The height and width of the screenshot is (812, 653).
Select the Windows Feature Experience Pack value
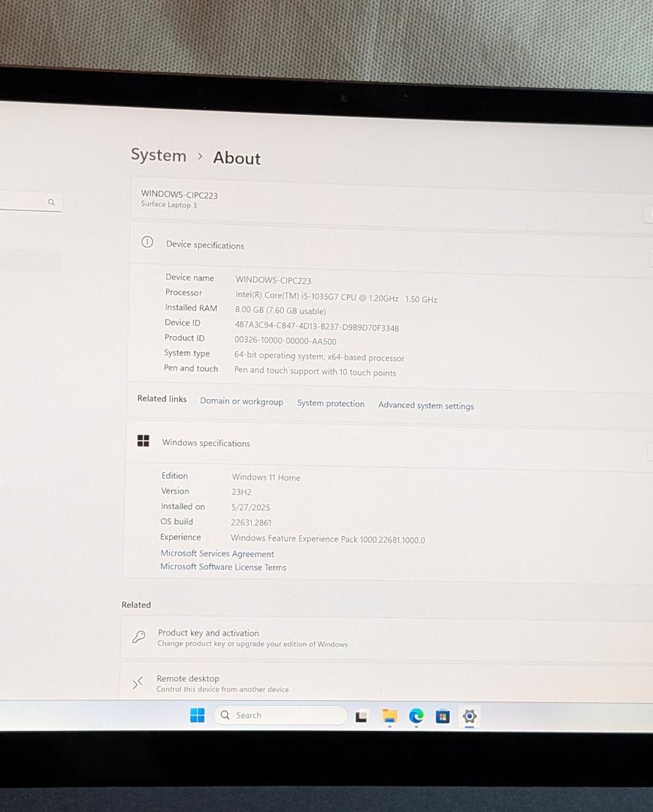[328, 539]
